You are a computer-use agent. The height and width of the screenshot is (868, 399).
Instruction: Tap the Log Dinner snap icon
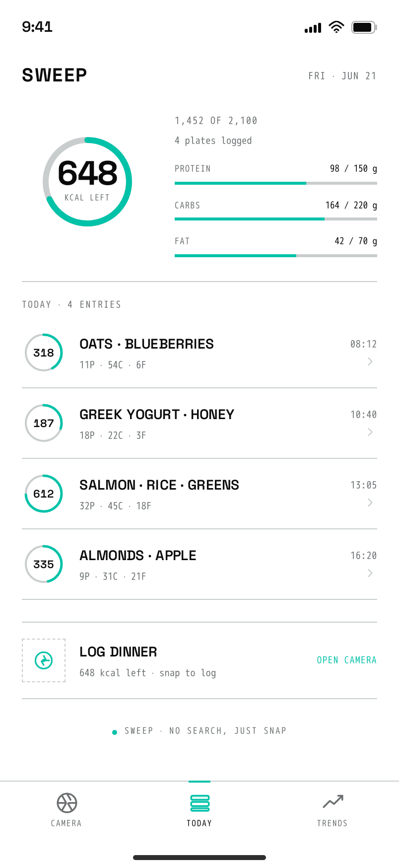[44, 660]
